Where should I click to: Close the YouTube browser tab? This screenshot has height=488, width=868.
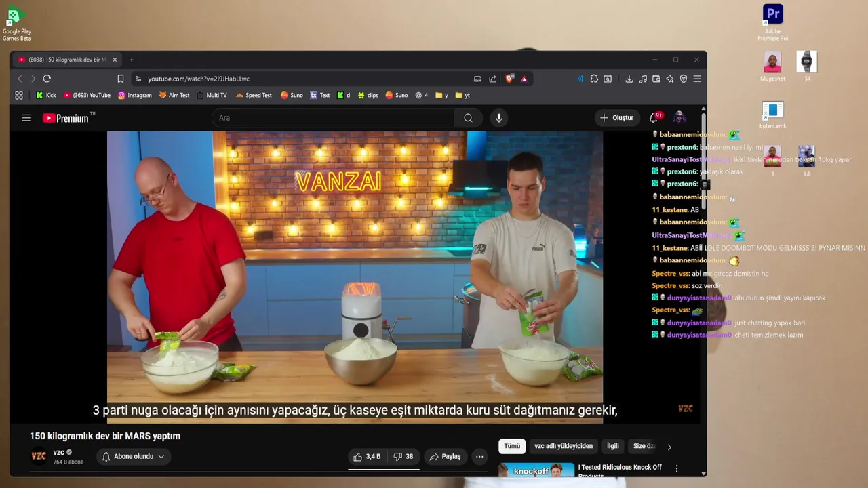pyautogui.click(x=115, y=60)
